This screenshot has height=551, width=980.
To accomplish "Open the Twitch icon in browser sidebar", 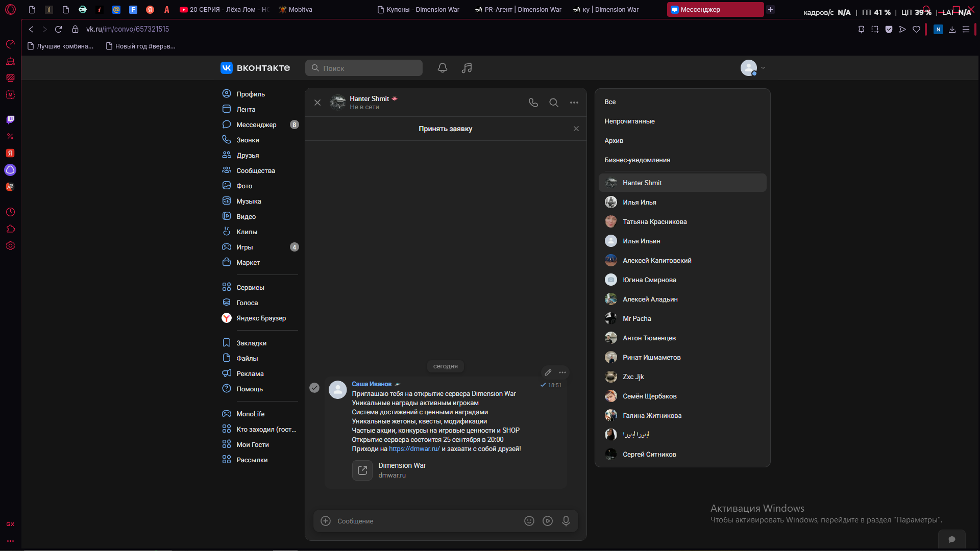I will 10,119.
